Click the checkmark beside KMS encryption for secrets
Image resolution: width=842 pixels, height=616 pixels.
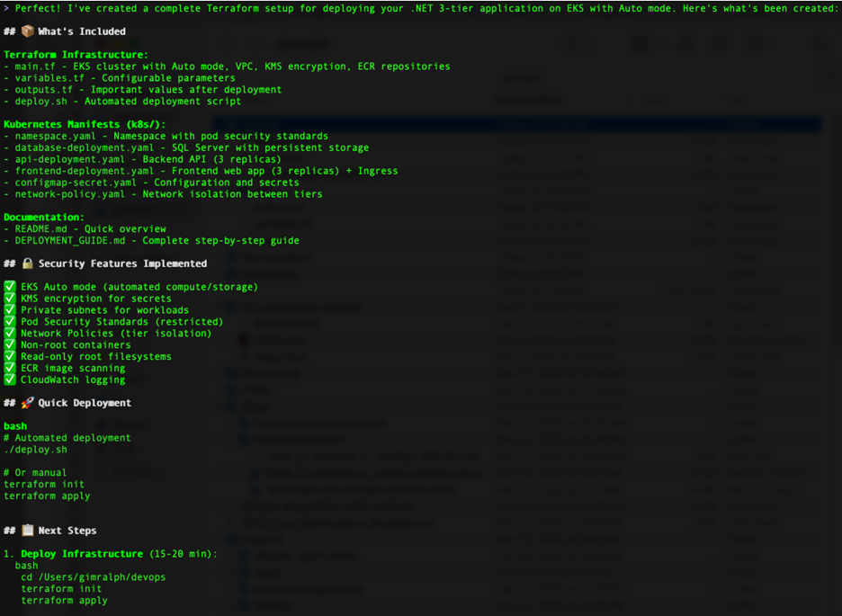[10, 299]
